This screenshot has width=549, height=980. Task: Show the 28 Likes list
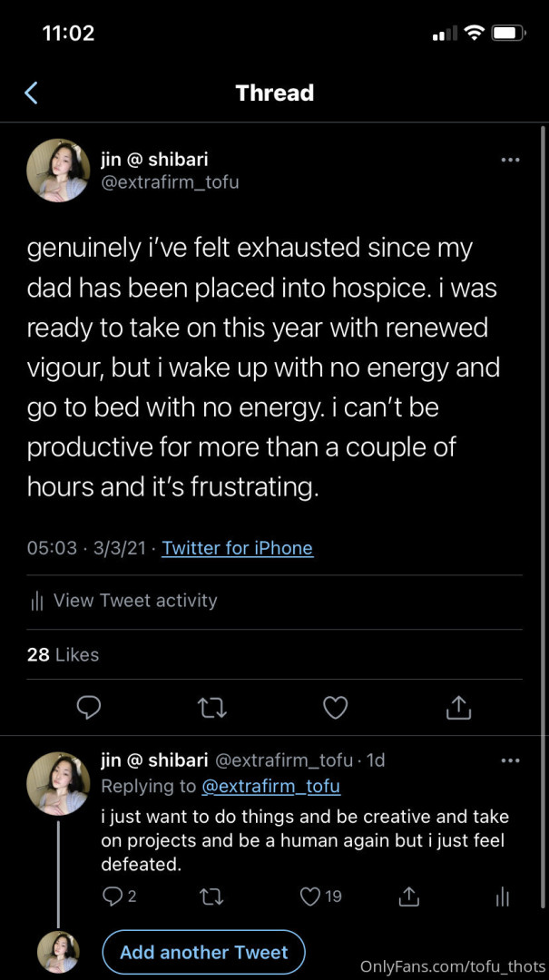(x=63, y=654)
